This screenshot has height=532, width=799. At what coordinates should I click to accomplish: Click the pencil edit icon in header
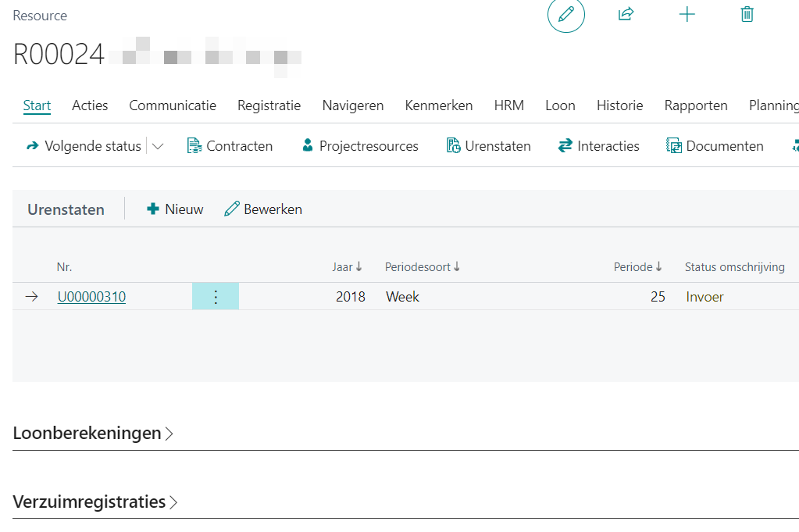566,15
